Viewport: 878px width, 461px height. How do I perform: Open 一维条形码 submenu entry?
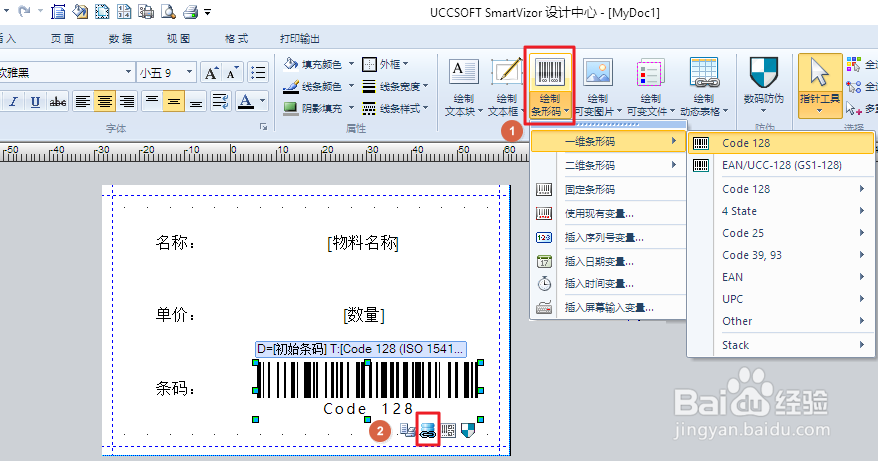(x=608, y=142)
